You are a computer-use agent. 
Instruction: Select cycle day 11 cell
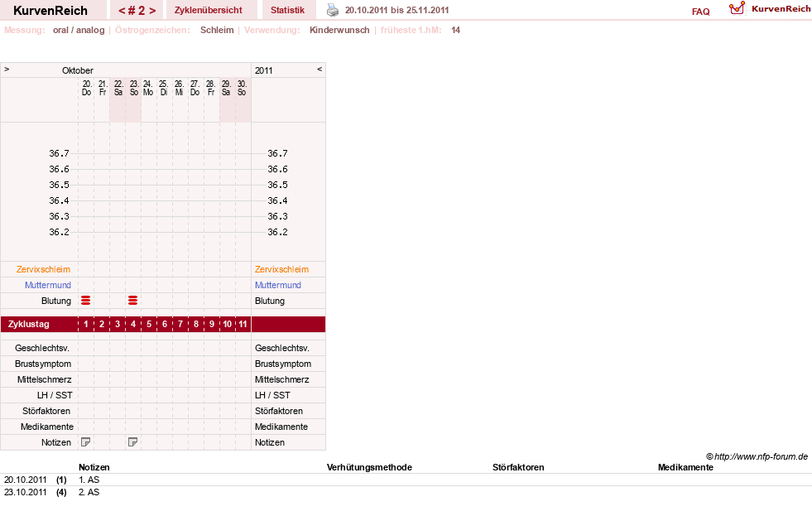pos(243,325)
